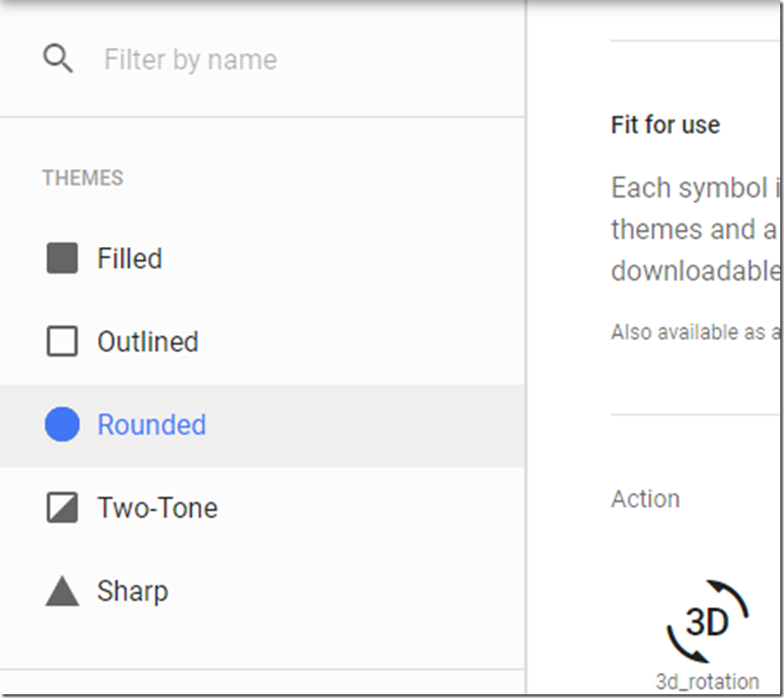Click the Action category heading

pyautogui.click(x=645, y=499)
